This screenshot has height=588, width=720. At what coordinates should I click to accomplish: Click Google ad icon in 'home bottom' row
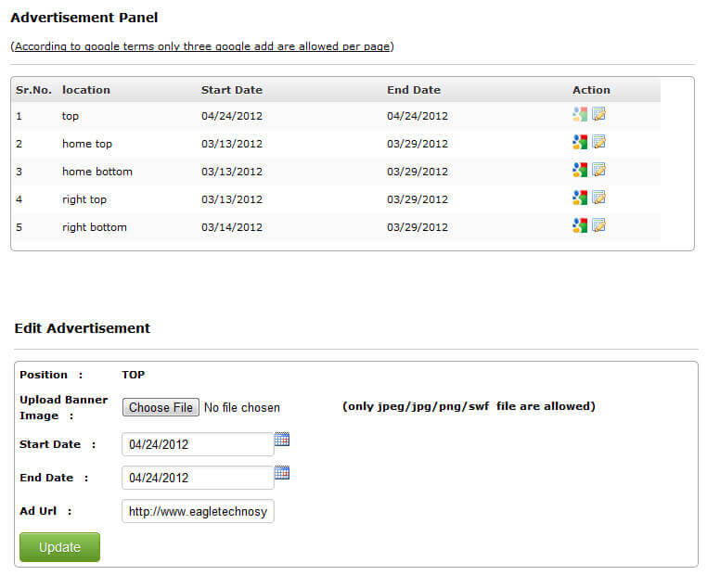coord(580,170)
